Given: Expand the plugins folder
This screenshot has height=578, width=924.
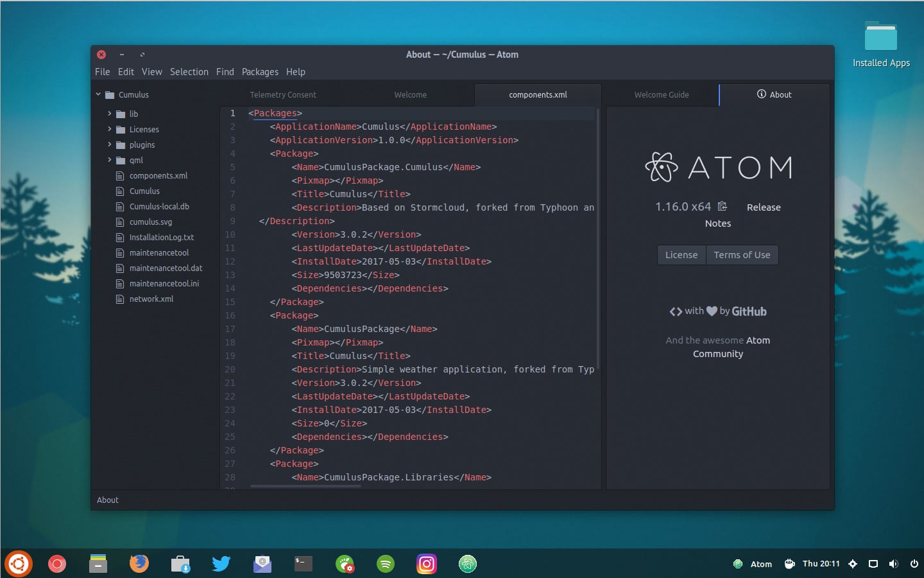Looking at the screenshot, I should (x=110, y=144).
